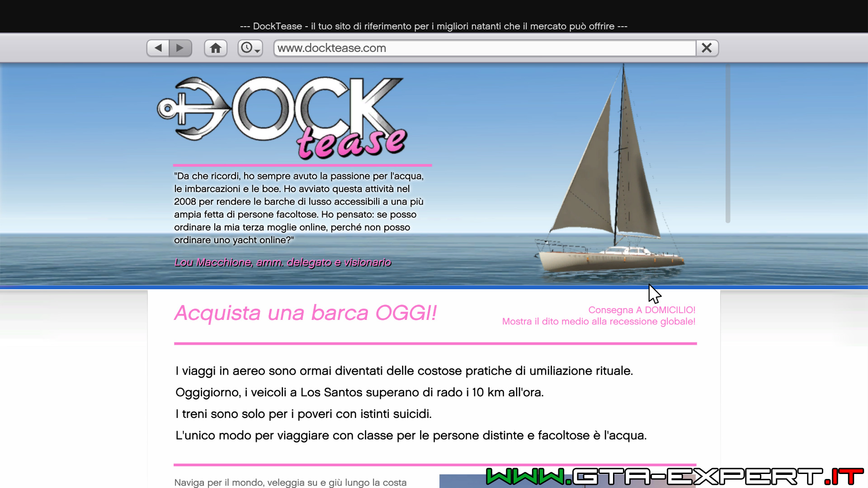Click the 'Consegna A DOMICILIO!' text

tap(642, 310)
